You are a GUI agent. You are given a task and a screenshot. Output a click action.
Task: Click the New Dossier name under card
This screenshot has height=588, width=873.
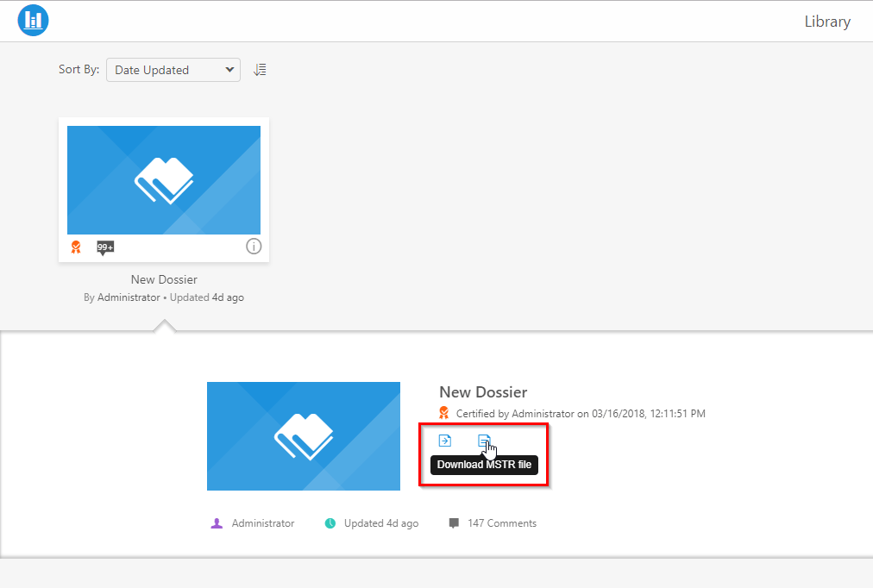(164, 279)
